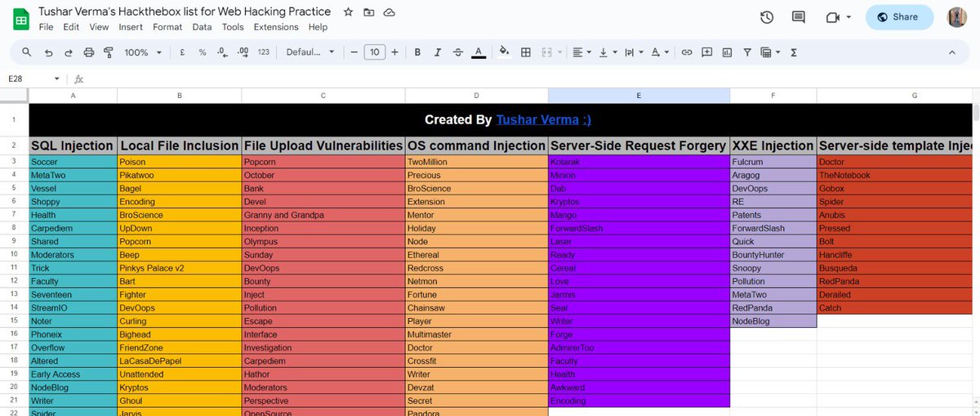Toggle strikethrough formatting

point(457,52)
